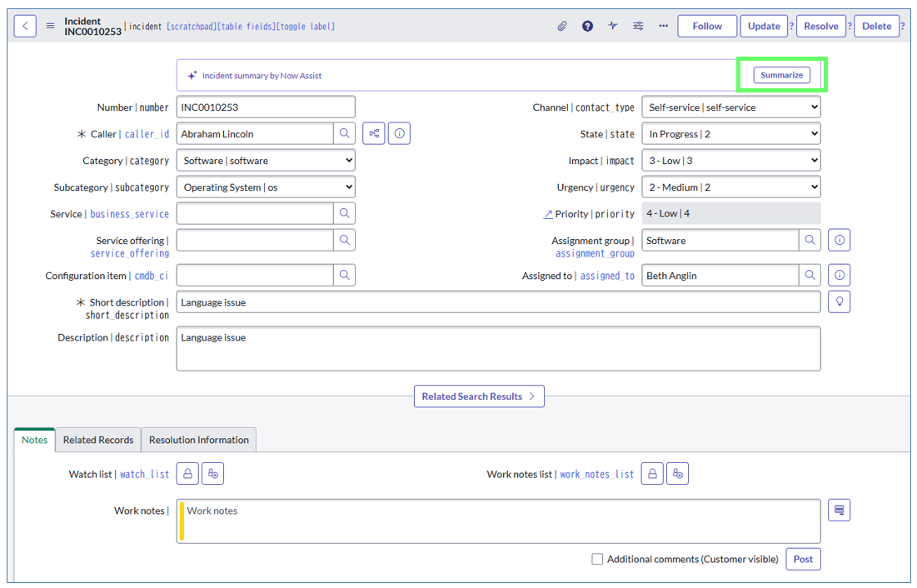
Task: Click the short description suggestion lightbulb
Action: (840, 301)
